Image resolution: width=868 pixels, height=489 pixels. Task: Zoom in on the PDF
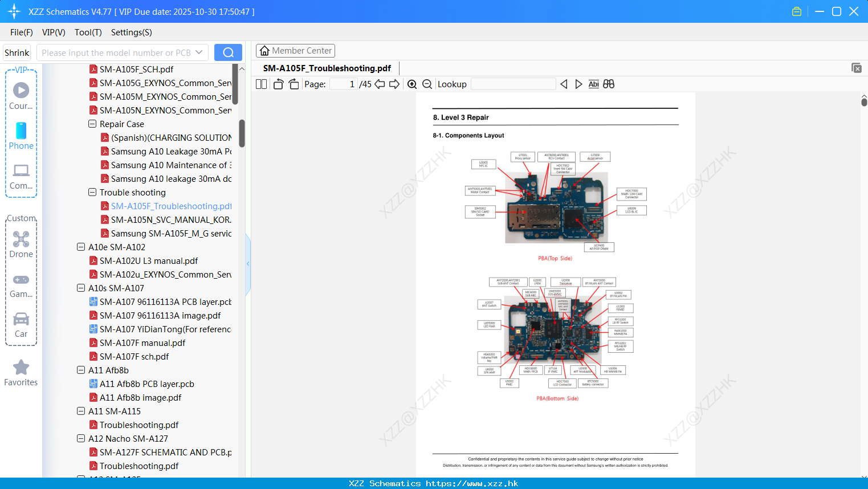tap(412, 84)
